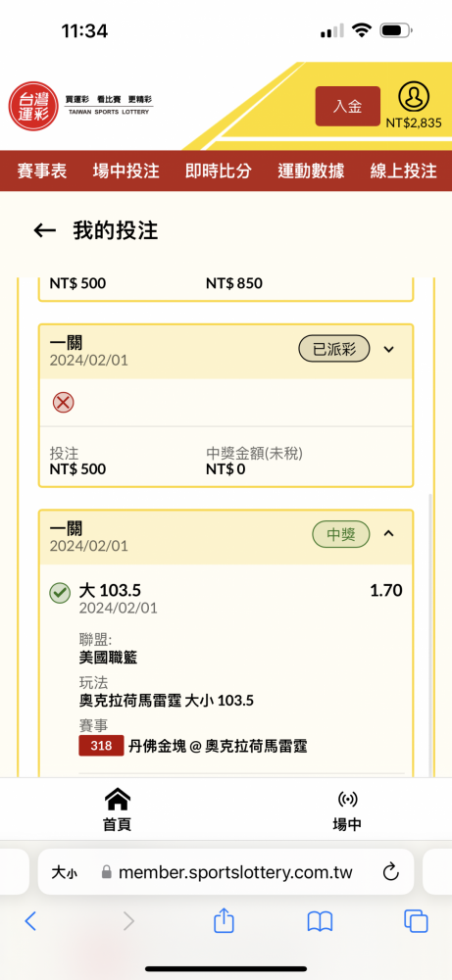The height and width of the screenshot is (980, 452).
Task: Go back using the arrow beside 我的投注
Action: pos(45,230)
